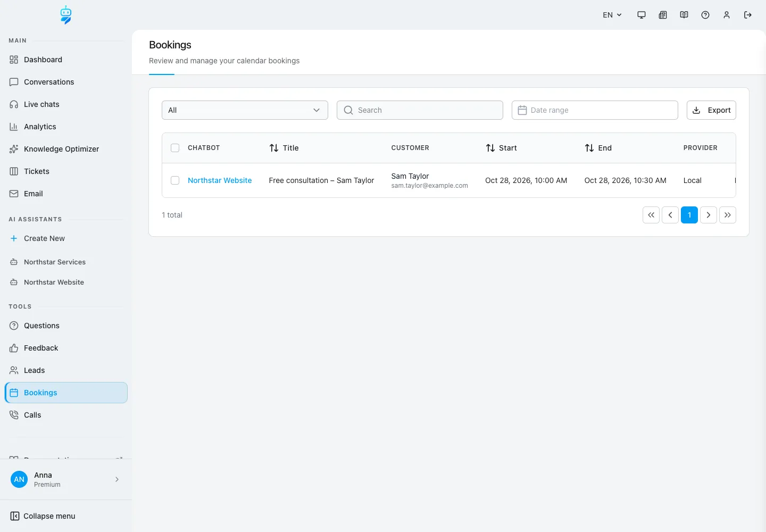
Task: Go to last page of bookings
Action: 728,215
